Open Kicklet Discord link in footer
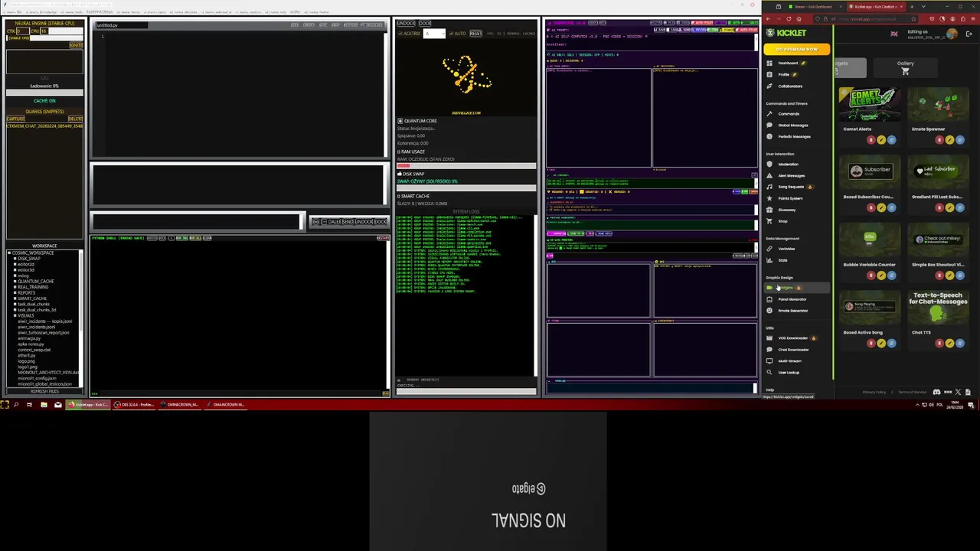The width and height of the screenshot is (980, 551). point(936,393)
